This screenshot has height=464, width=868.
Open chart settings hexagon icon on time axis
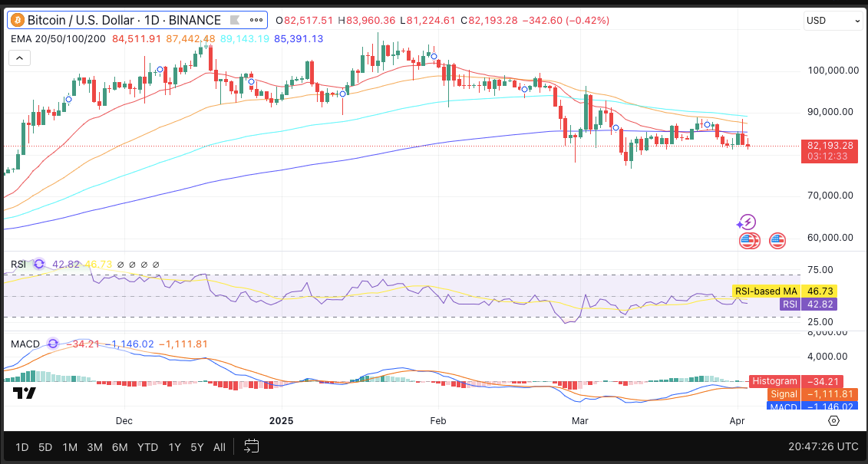pos(833,421)
